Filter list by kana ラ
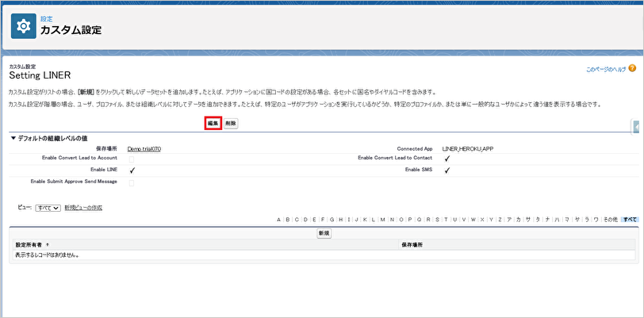Screen dimensions: 644x318 587,220
